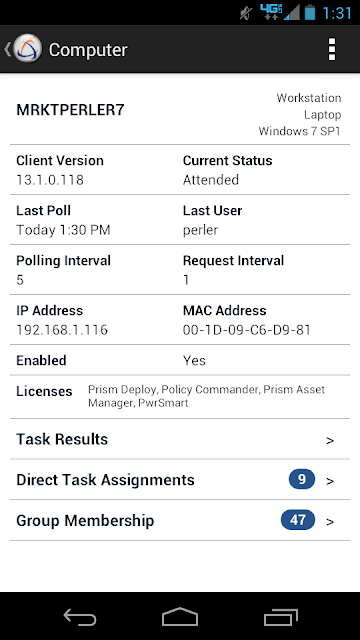Open the recent apps button

point(280,616)
